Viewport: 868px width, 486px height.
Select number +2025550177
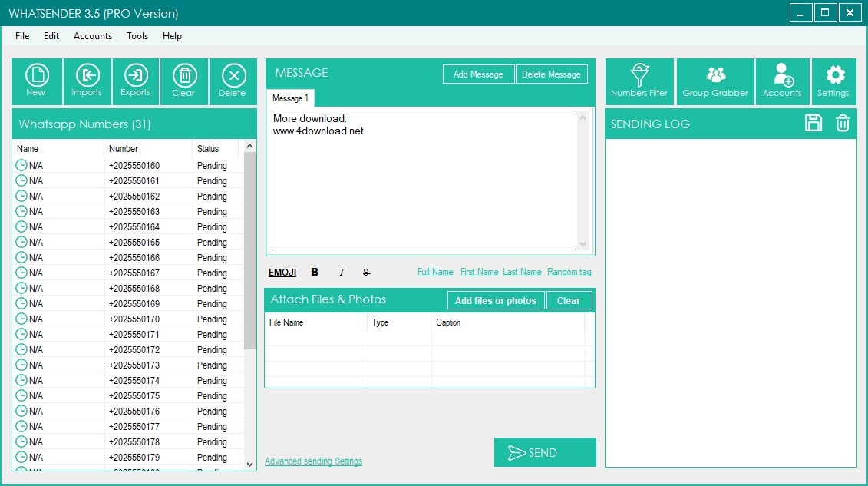(x=134, y=426)
